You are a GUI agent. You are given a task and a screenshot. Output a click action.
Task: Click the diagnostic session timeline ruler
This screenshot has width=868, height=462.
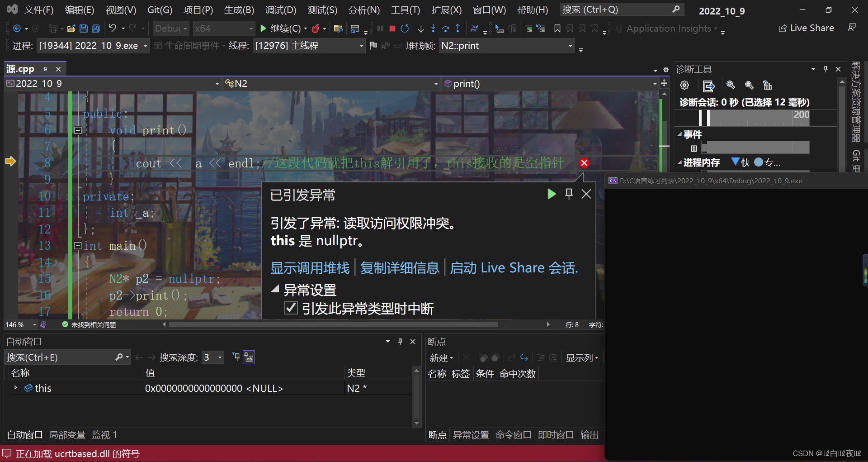755,118
